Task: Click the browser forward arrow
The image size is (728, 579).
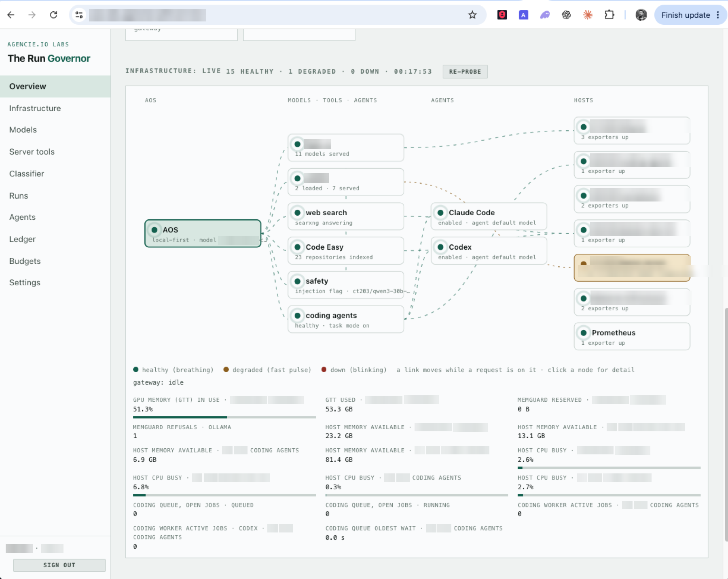Action: (x=32, y=15)
